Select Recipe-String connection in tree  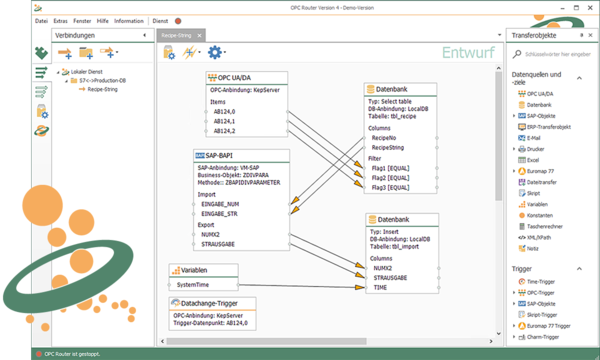coord(98,90)
